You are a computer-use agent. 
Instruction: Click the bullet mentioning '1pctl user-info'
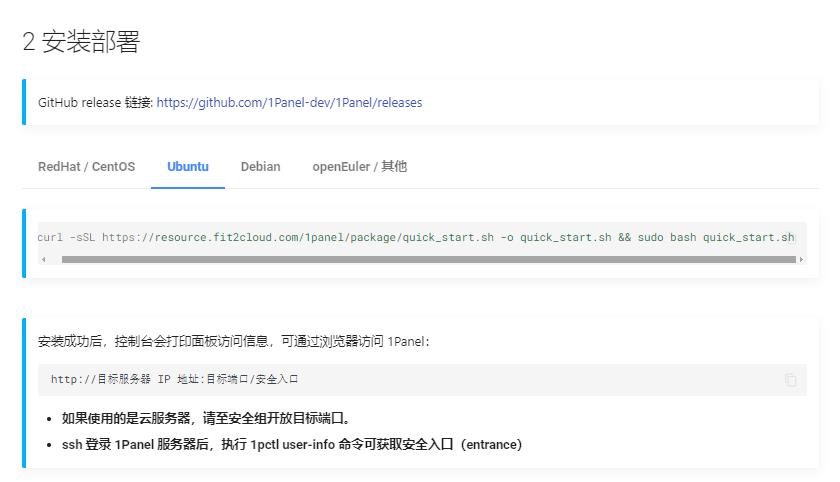pos(292,445)
